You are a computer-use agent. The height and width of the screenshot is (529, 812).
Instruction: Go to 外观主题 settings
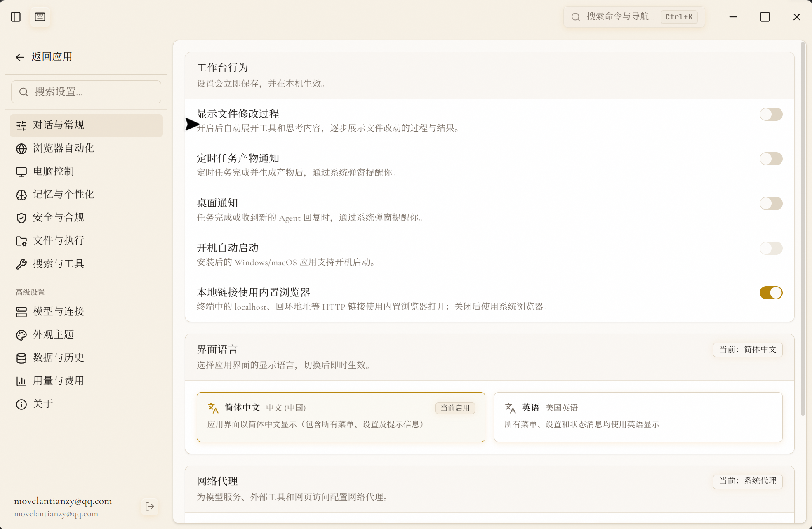pos(86,335)
